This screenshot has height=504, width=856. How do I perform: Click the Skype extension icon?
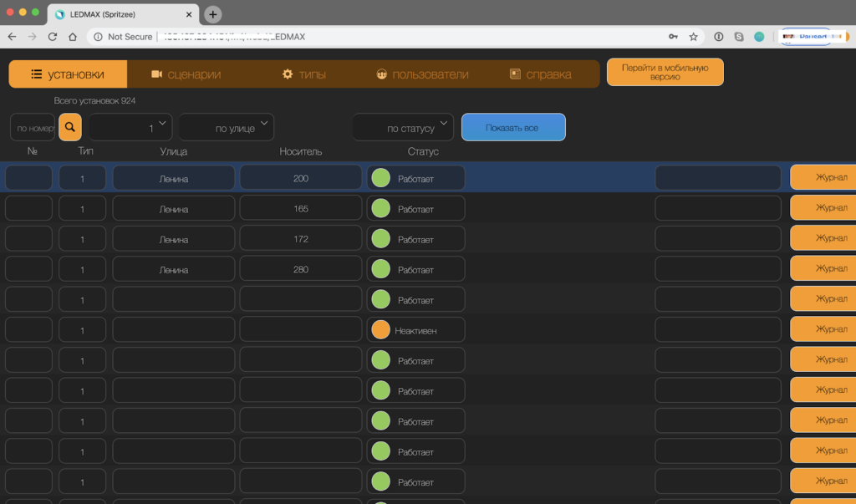click(x=739, y=37)
